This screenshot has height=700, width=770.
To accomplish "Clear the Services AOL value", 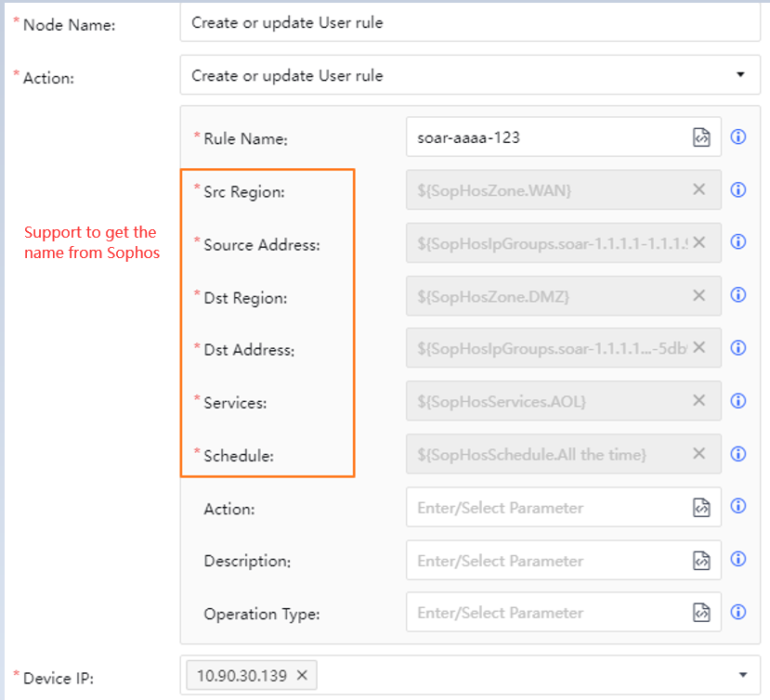I will point(699,401).
